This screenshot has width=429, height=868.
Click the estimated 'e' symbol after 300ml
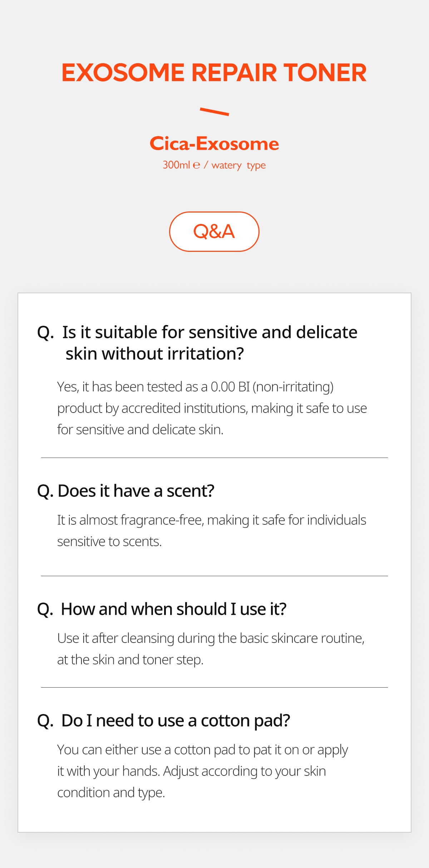point(196,165)
